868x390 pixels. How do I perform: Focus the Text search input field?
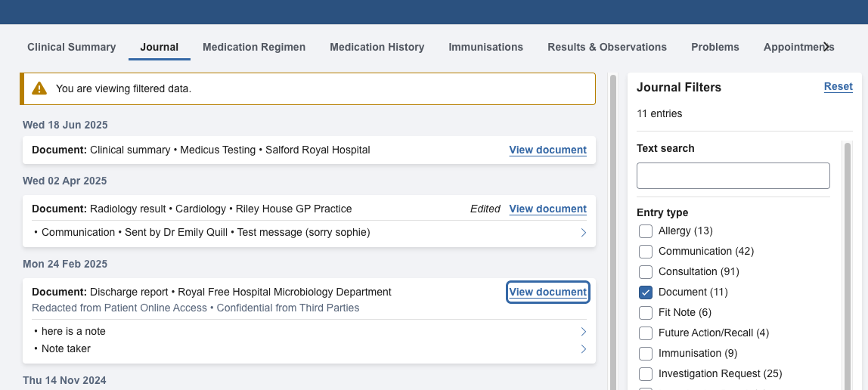(733, 175)
